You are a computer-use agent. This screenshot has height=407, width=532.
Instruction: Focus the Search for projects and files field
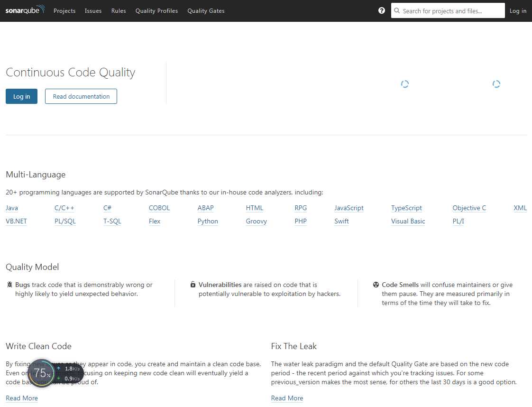(x=448, y=10)
